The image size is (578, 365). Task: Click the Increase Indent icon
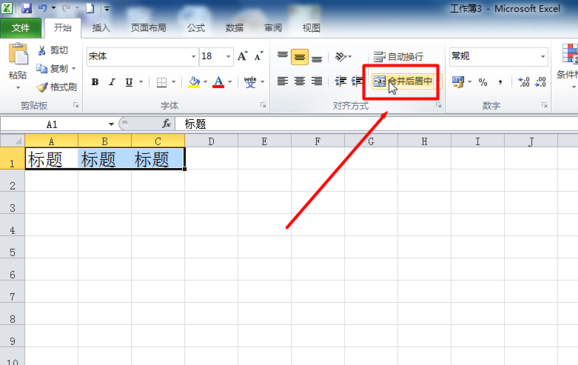(x=357, y=81)
